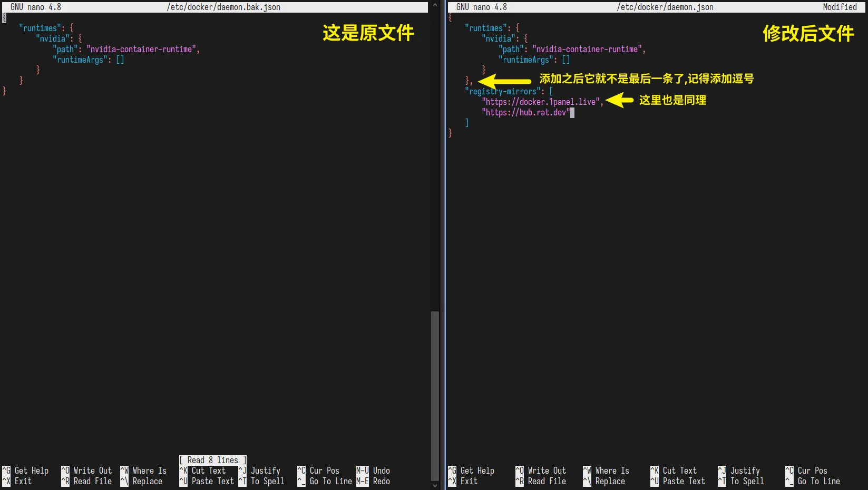Click "runtimes" key in right pane
The height and width of the screenshot is (490, 868).
(486, 28)
